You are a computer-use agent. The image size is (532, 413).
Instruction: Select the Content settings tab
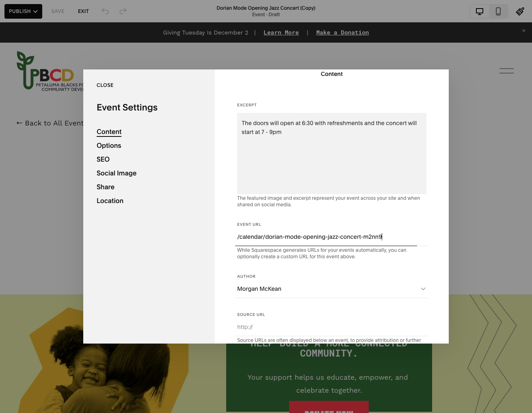pyautogui.click(x=109, y=132)
